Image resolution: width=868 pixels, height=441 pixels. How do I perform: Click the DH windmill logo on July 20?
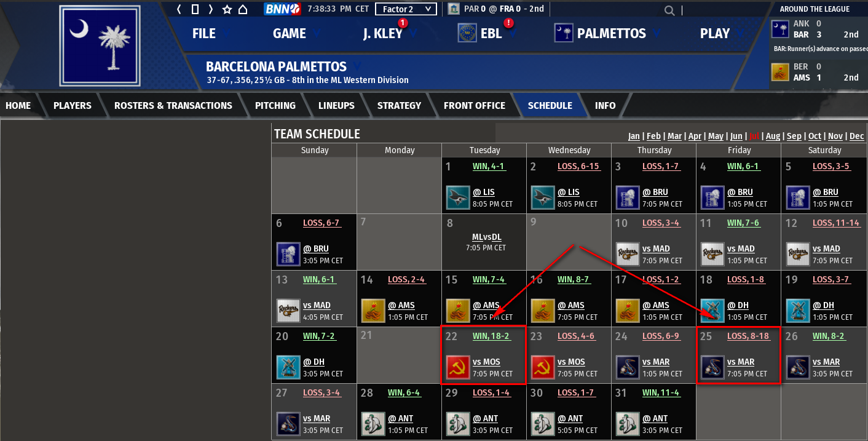pyautogui.click(x=288, y=368)
